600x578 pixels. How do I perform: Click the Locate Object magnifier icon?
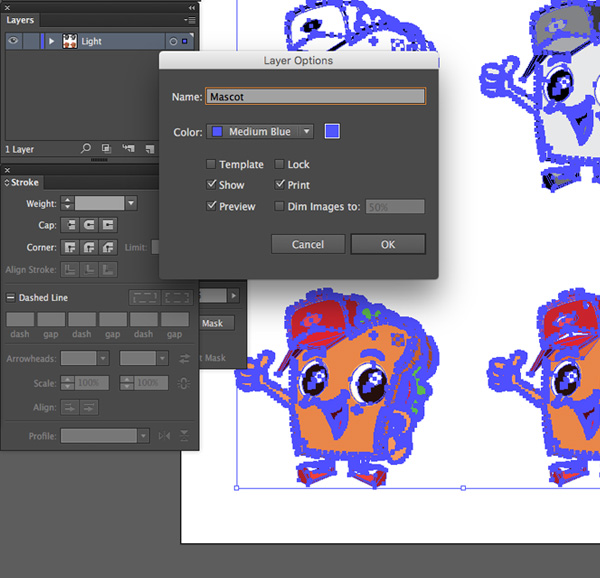pyautogui.click(x=86, y=149)
